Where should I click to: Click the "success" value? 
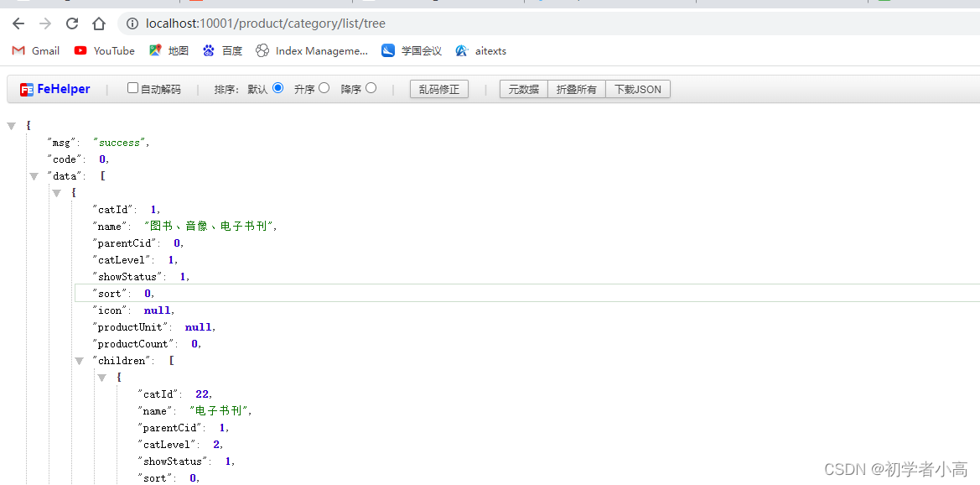(x=120, y=143)
